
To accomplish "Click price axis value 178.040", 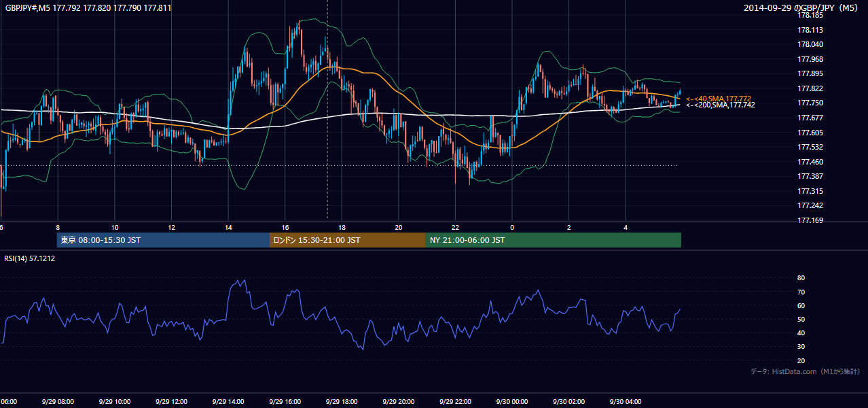I will pos(810,44).
